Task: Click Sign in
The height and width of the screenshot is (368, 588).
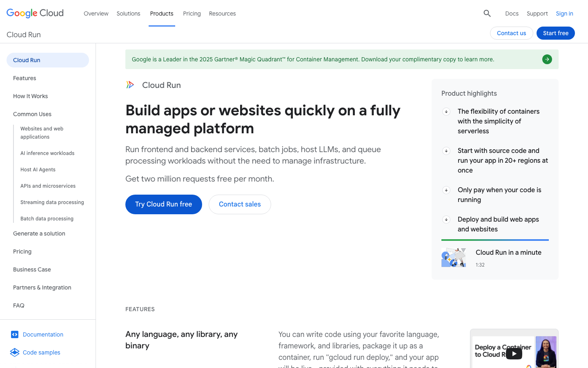Action: point(564,13)
